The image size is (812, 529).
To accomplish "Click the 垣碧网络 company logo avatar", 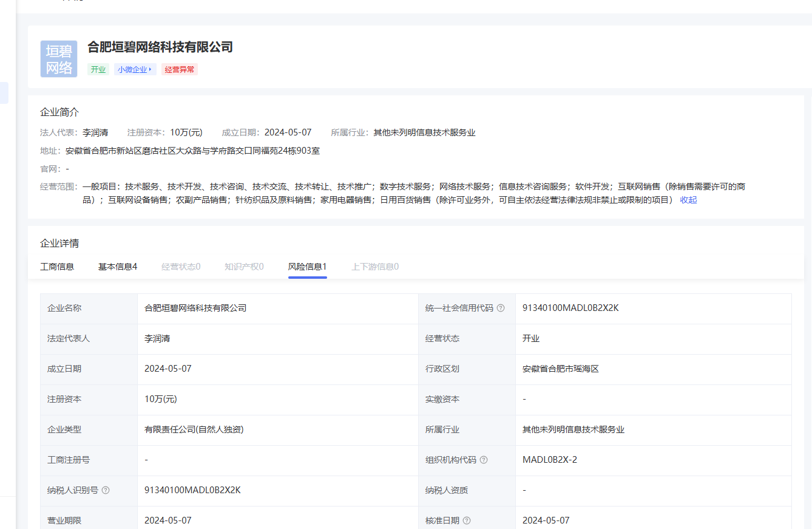I will coord(58,58).
